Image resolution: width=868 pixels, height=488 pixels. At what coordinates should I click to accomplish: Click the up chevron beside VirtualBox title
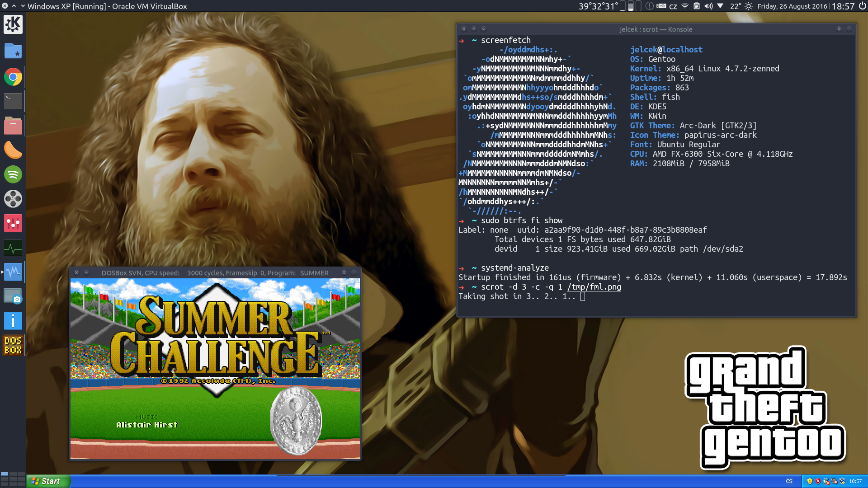point(14,6)
